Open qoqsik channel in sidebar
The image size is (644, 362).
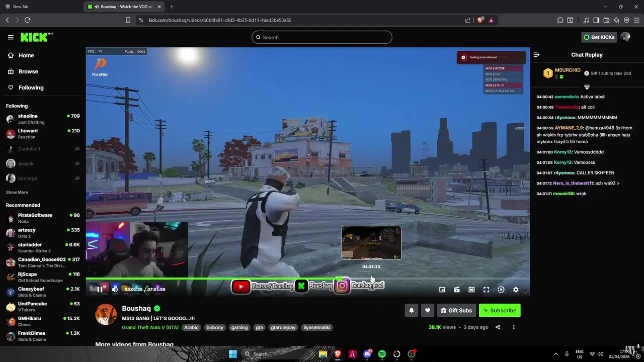click(43, 163)
